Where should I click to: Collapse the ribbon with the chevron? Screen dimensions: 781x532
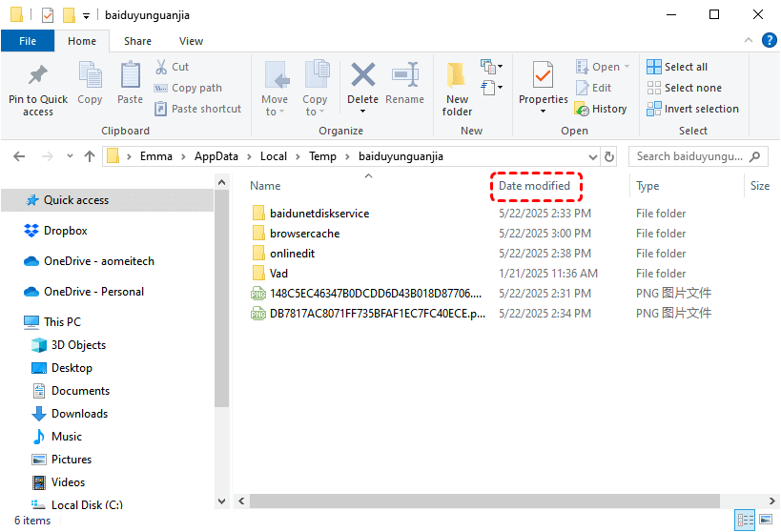tap(749, 40)
